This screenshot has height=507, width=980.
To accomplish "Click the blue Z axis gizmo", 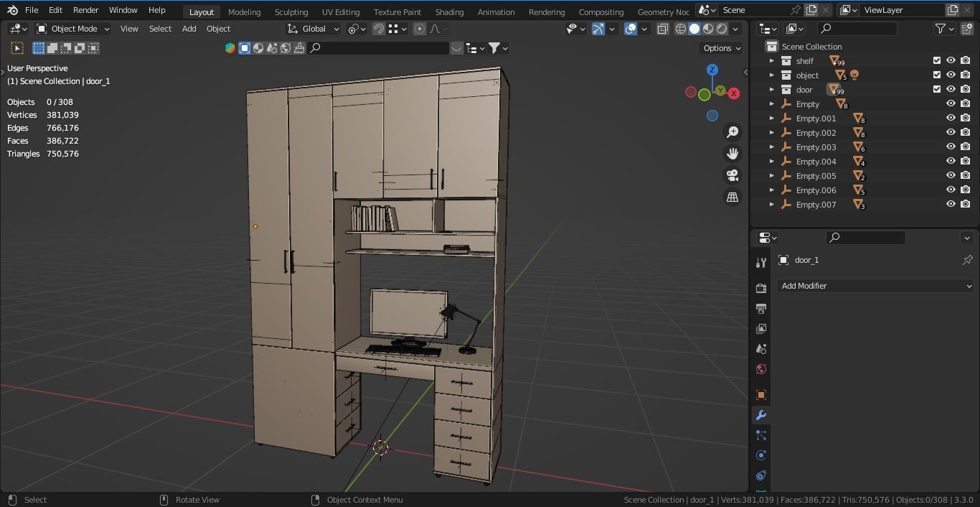I will [712, 70].
